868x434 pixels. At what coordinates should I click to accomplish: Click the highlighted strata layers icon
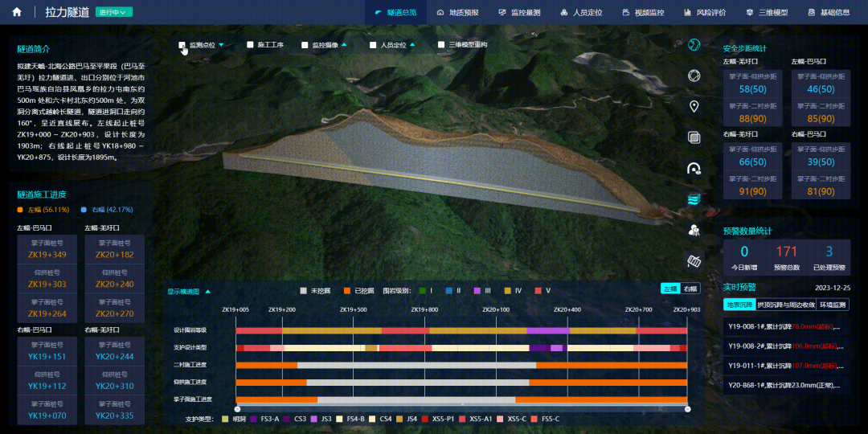click(694, 199)
